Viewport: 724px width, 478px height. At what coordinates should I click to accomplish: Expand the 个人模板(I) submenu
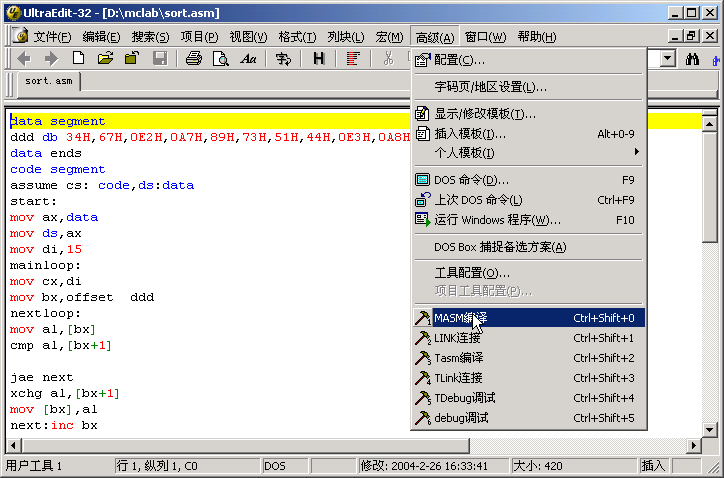pyautogui.click(x=529, y=153)
